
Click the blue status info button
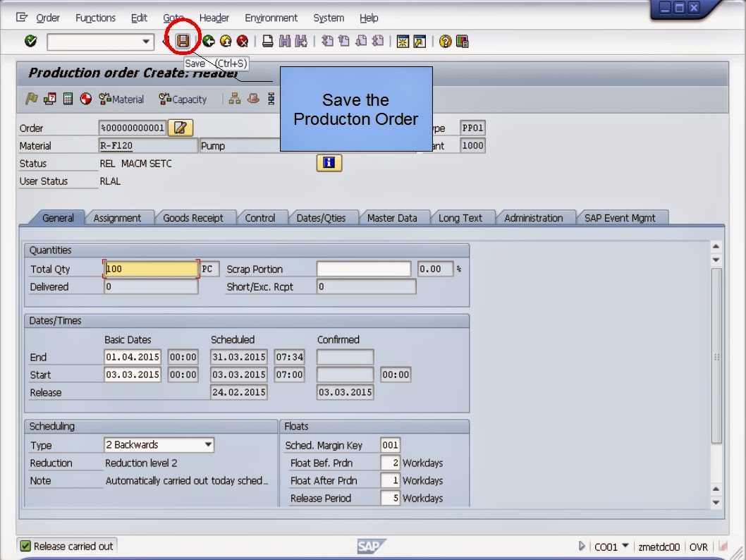[x=329, y=163]
